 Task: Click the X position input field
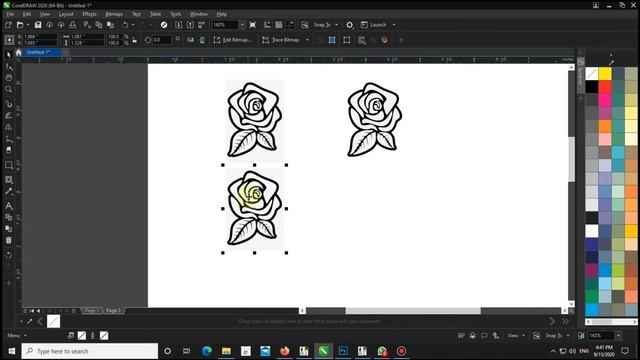[x=40, y=37]
